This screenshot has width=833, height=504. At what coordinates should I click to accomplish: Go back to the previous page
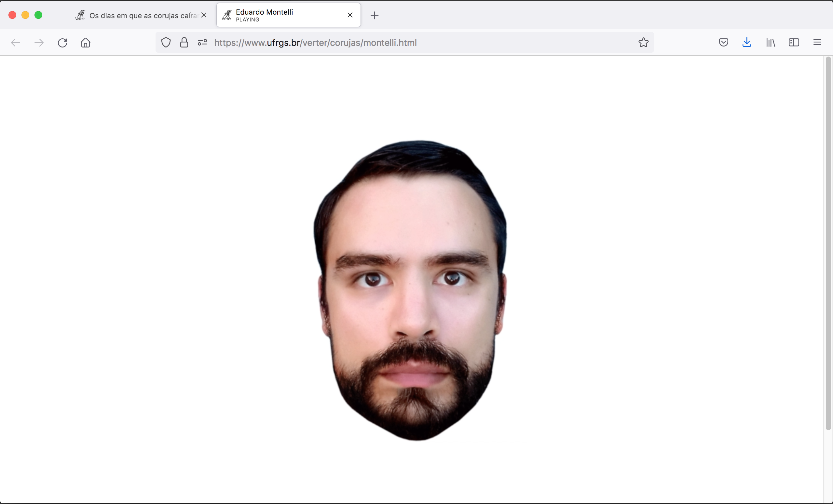(16, 43)
